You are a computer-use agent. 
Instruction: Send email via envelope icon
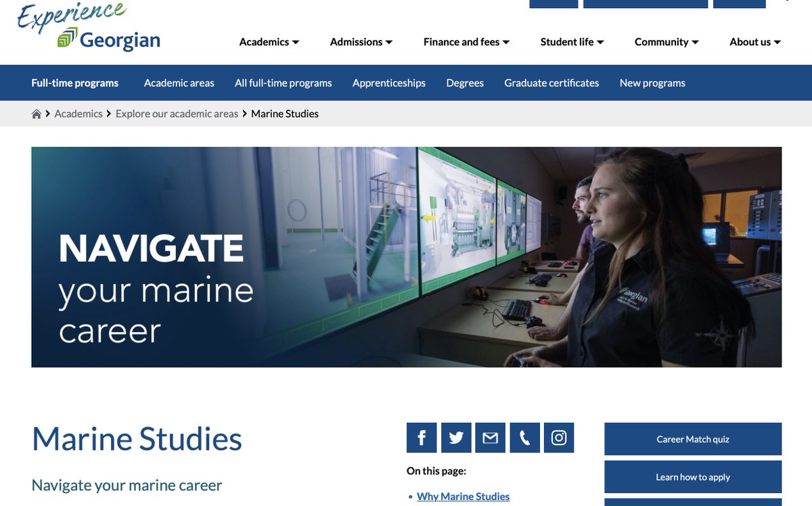[x=491, y=438]
